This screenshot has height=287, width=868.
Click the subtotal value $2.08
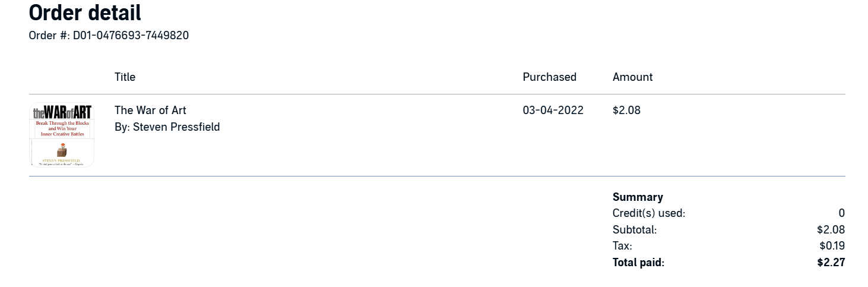tap(831, 230)
